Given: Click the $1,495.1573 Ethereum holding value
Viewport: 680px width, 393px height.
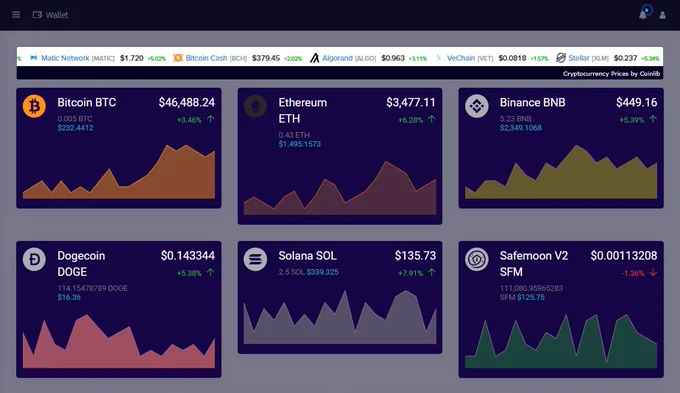Looking at the screenshot, I should [300, 144].
